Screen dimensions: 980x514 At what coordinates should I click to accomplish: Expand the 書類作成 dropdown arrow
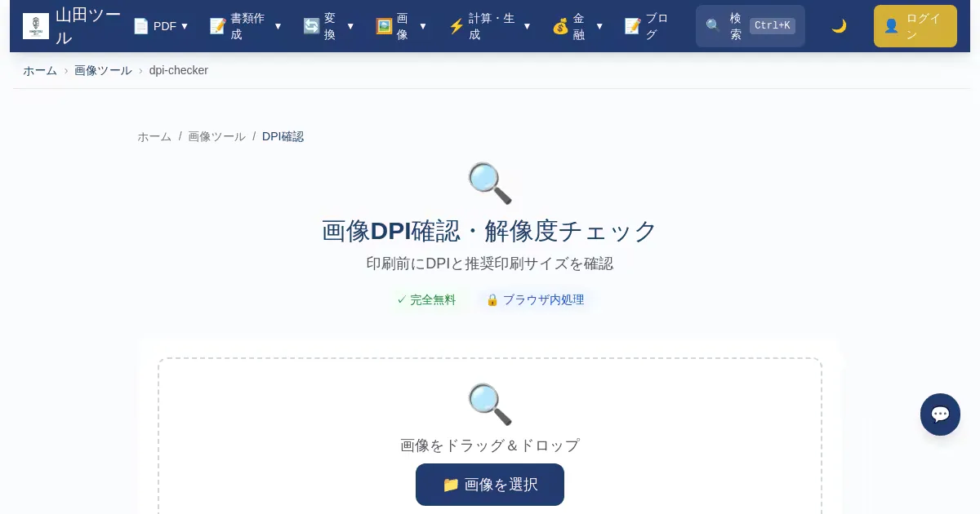click(x=278, y=26)
